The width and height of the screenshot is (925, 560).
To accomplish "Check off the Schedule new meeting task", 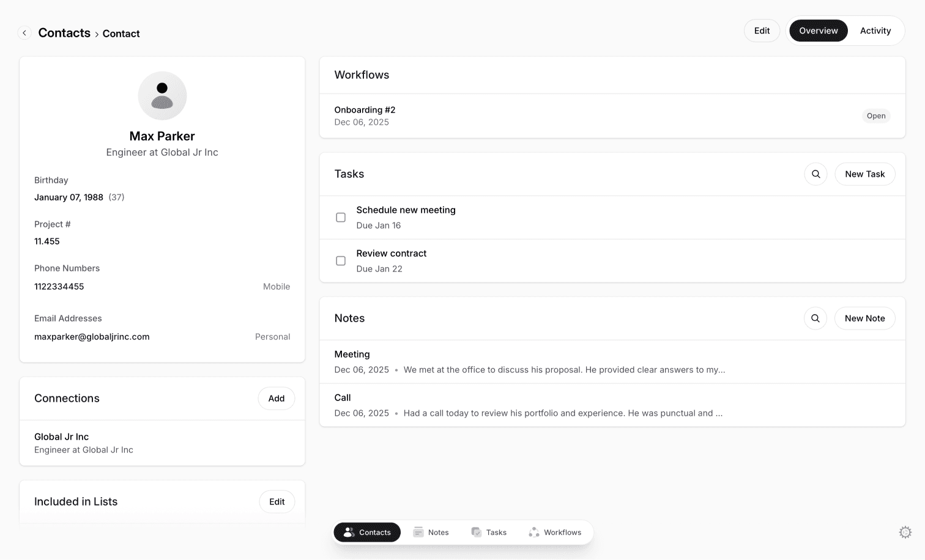I will (x=341, y=217).
